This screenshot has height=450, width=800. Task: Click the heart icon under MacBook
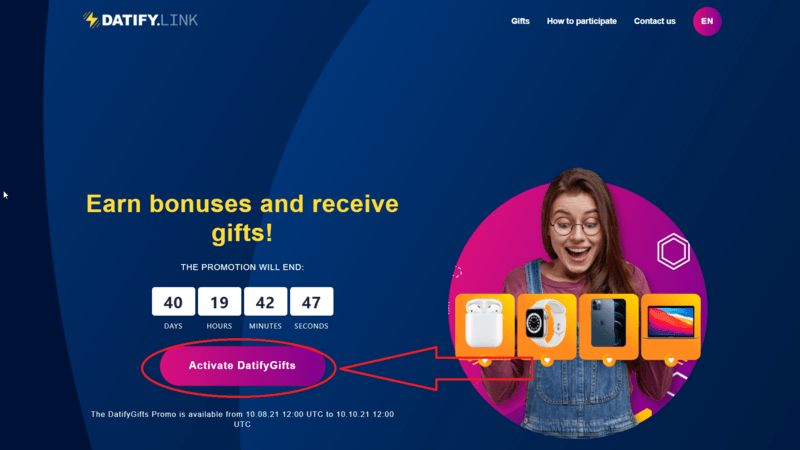coord(671,361)
